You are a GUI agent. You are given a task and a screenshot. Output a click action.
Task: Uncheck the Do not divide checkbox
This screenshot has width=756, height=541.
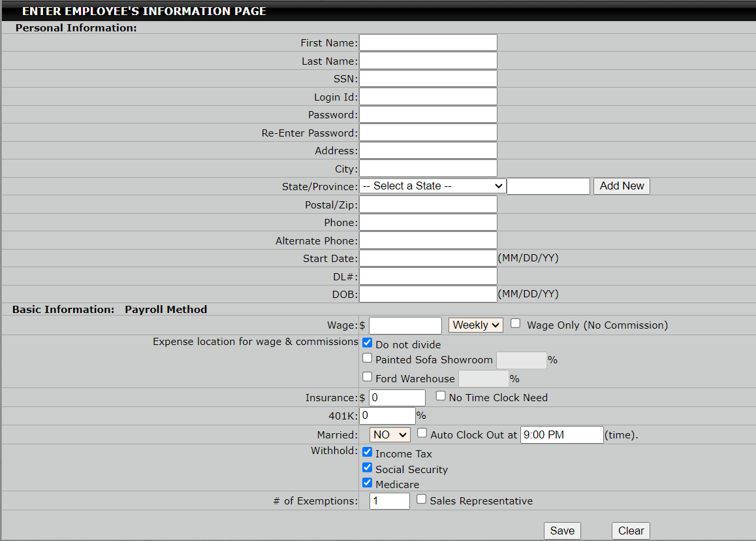click(368, 342)
